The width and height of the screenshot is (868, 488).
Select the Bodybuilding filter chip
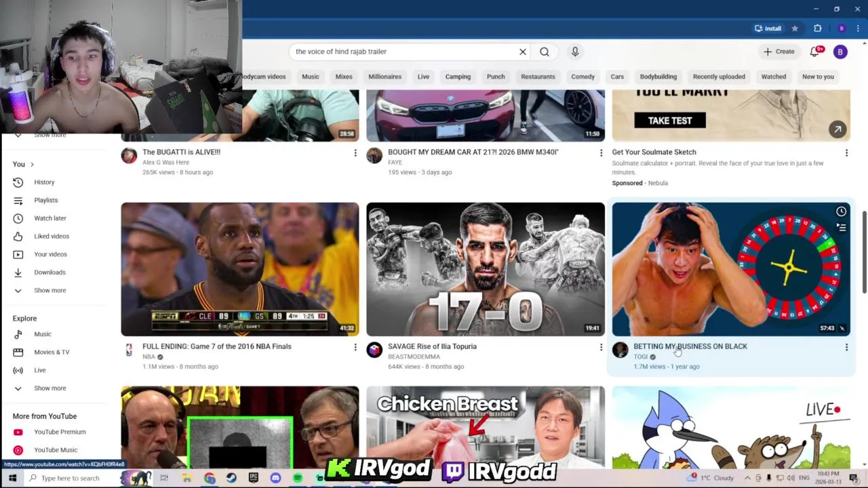coord(658,77)
